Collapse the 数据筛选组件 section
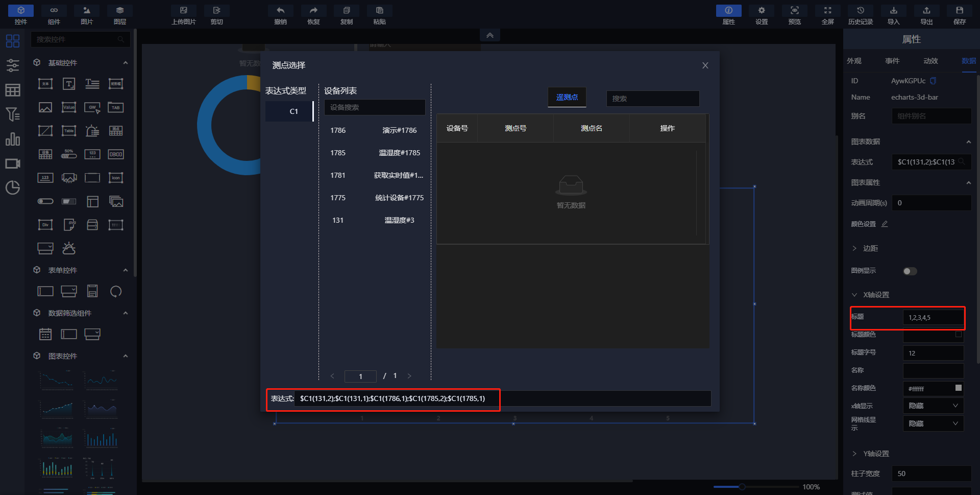 pos(126,313)
